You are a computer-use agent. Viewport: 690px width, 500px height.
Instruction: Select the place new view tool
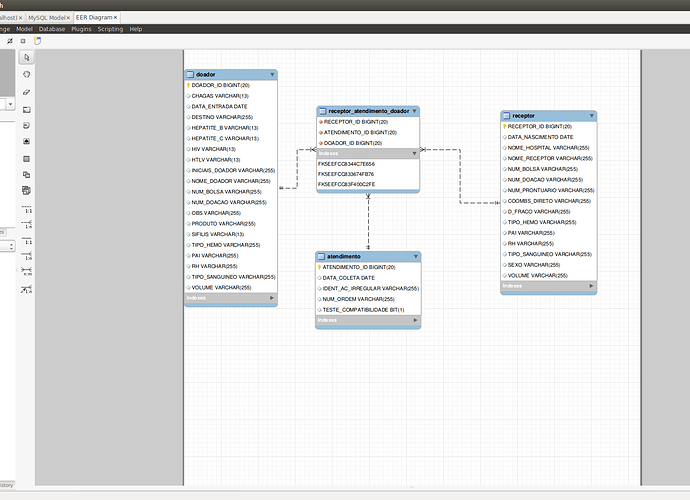click(x=27, y=176)
